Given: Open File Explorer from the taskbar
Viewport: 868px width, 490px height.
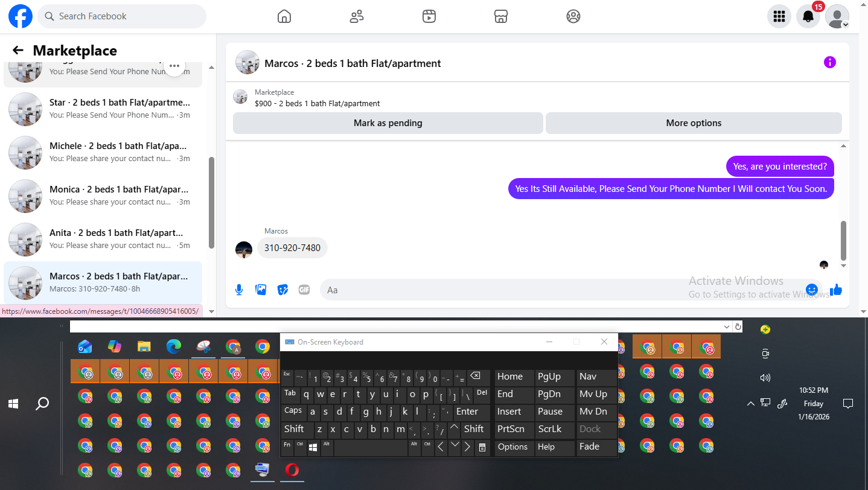Looking at the screenshot, I should pos(144,346).
